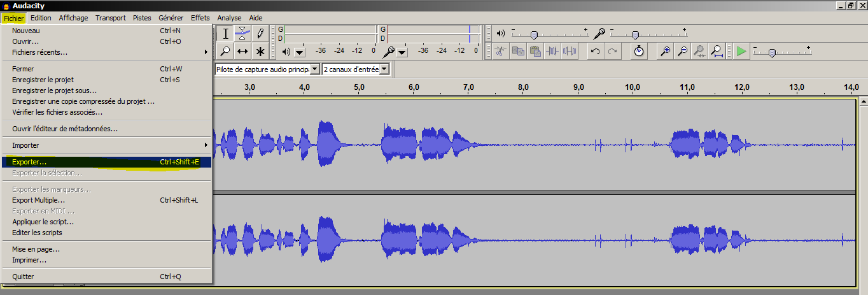868x295 pixels.
Task: Open the Générer menu
Action: (x=171, y=18)
